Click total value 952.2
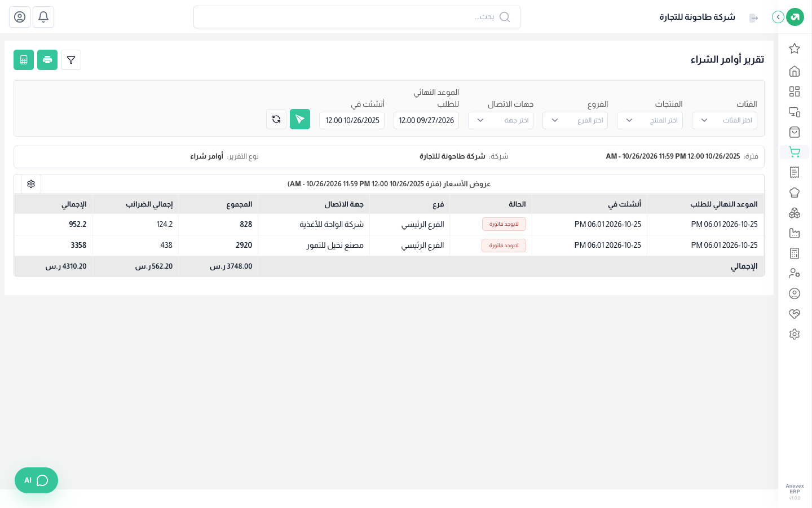 78,225
